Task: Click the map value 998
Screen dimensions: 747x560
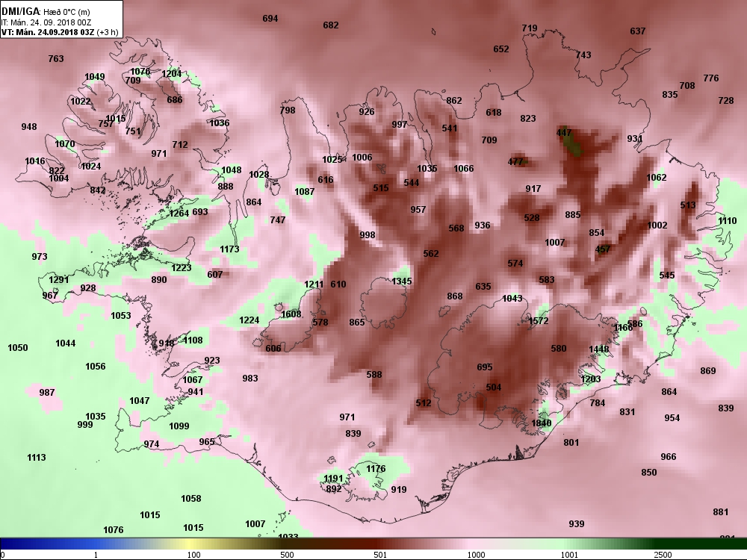Action: tap(368, 234)
